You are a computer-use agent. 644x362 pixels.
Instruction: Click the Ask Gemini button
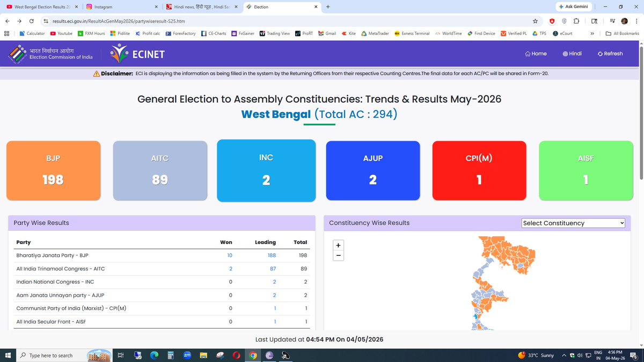(x=574, y=6)
